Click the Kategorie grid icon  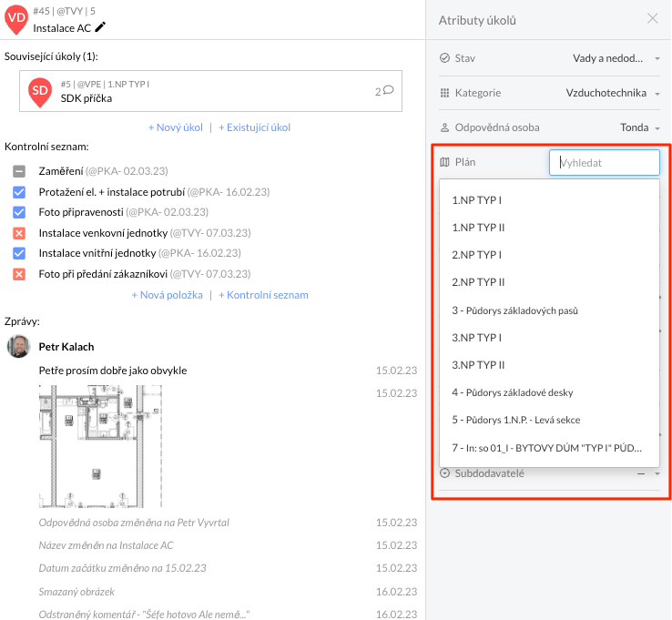point(444,93)
